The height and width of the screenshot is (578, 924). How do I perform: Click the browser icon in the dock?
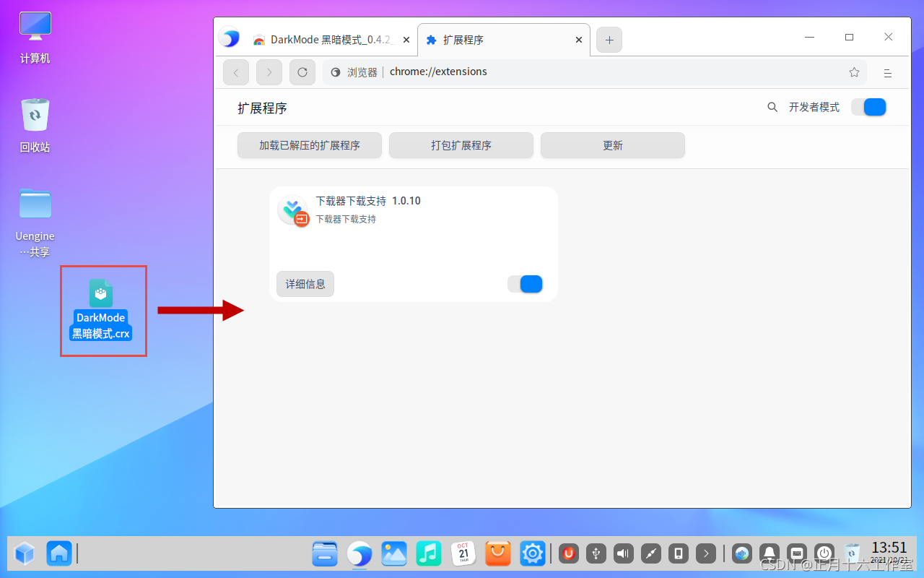tap(359, 554)
